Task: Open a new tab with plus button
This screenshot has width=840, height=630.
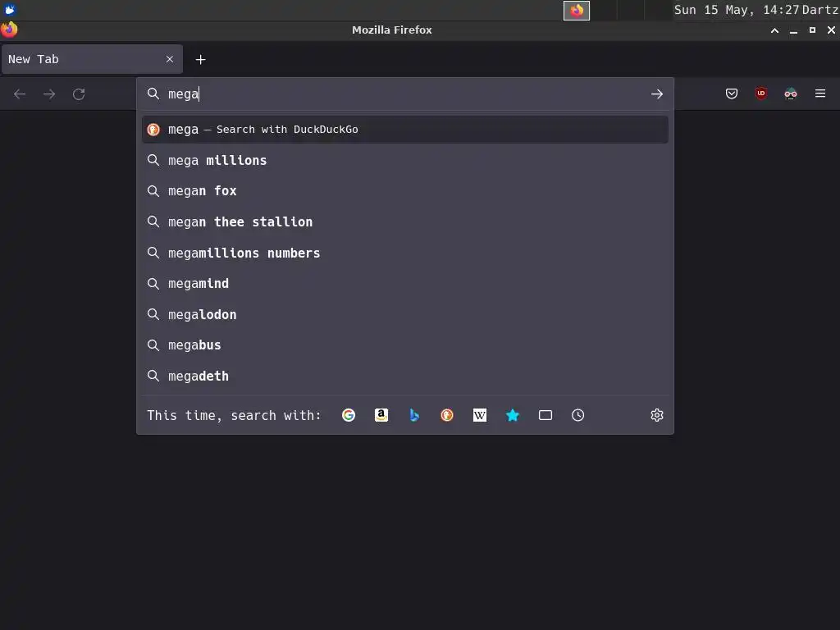Action: (x=200, y=59)
